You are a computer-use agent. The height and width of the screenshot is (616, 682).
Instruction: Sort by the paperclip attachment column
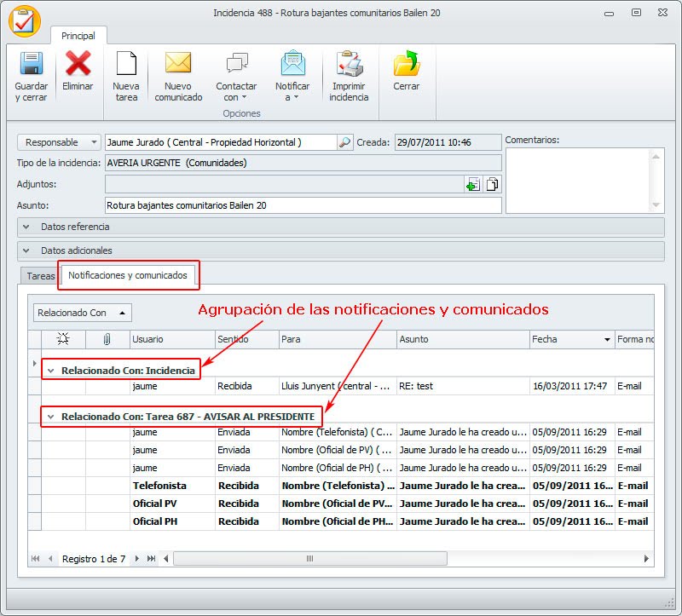click(107, 339)
